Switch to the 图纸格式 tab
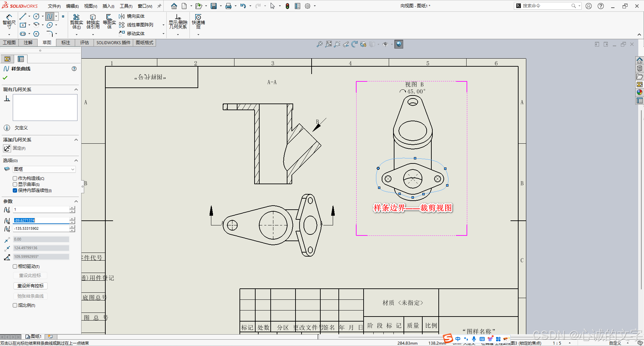 click(145, 43)
